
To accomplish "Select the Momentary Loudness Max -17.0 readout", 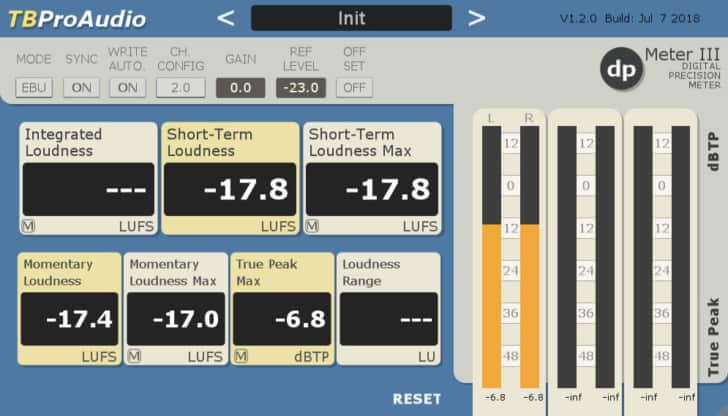I will 176,319.
